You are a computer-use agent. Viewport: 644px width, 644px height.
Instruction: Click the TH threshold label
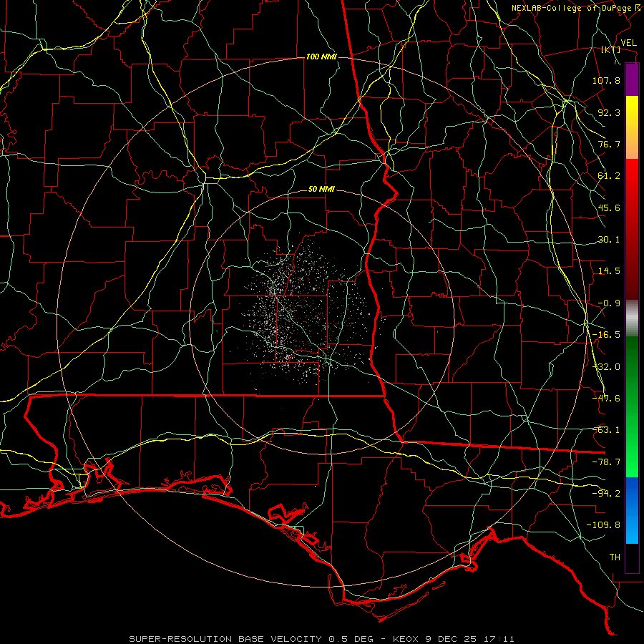coord(615,557)
